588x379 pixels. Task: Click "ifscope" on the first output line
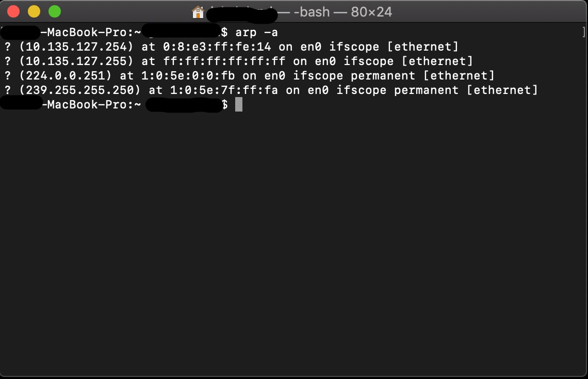[354, 47]
